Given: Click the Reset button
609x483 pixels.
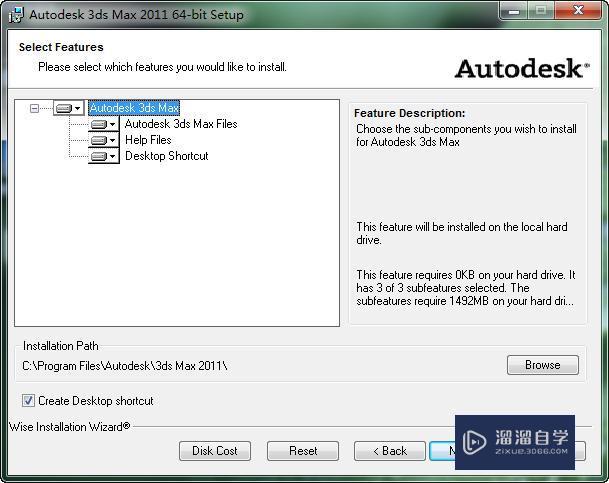Looking at the screenshot, I should pos(303,451).
